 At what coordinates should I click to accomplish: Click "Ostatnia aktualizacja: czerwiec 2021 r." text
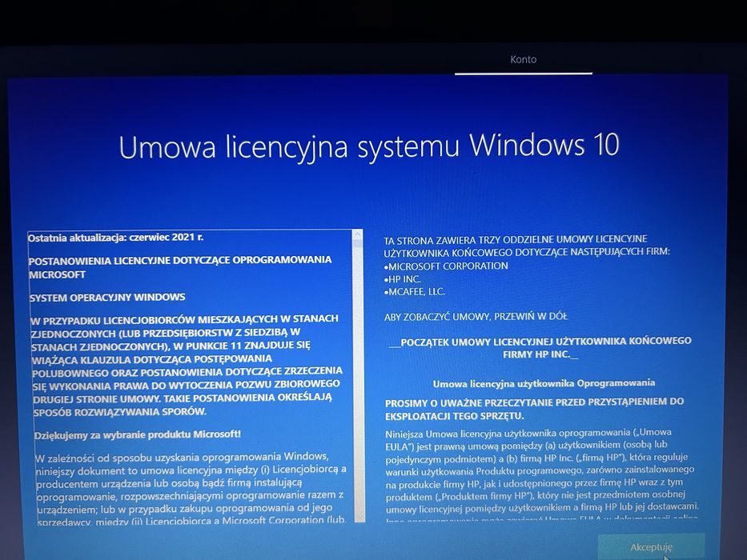click(116, 237)
